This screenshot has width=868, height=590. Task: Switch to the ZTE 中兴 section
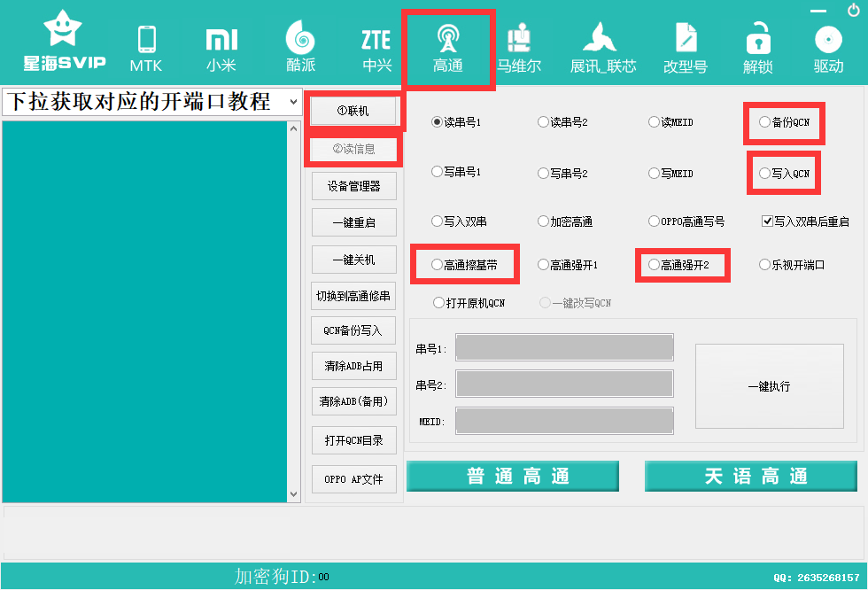click(x=376, y=50)
